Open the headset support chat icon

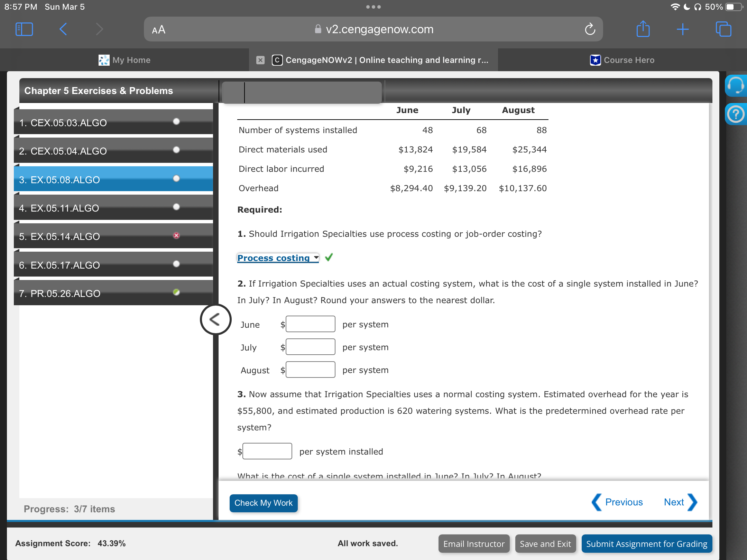coord(736,85)
